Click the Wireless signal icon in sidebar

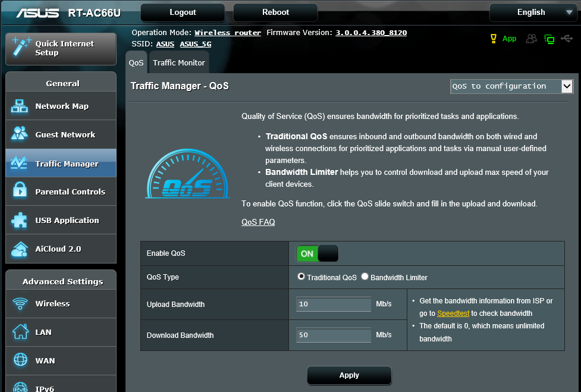pos(20,303)
